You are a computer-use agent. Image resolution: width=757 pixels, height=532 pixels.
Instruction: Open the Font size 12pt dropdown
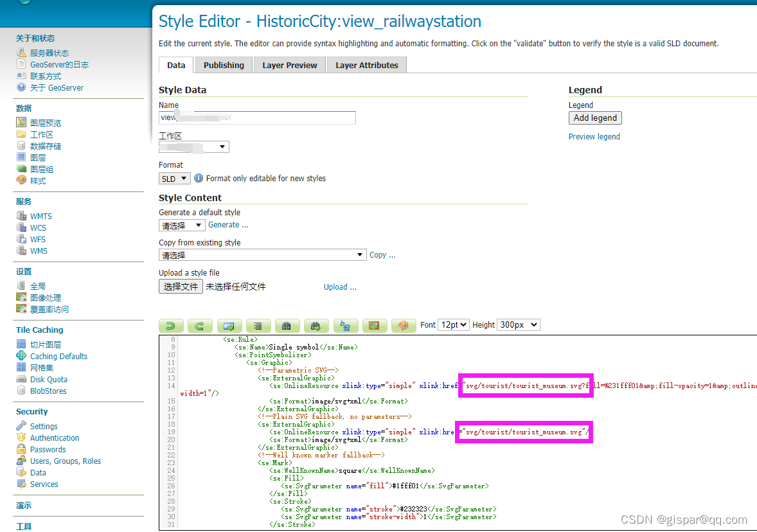(453, 325)
